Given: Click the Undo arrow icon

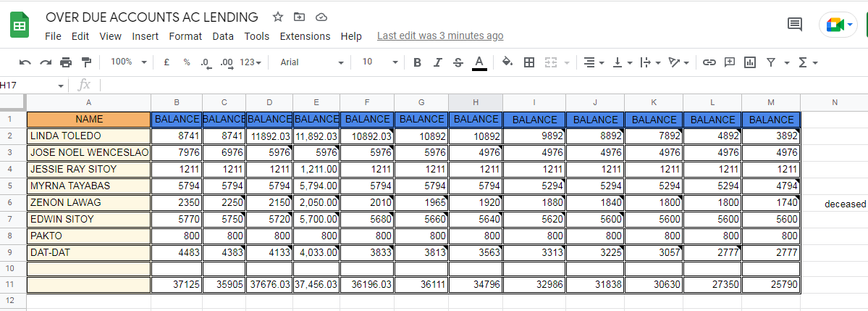Looking at the screenshot, I should (25, 62).
